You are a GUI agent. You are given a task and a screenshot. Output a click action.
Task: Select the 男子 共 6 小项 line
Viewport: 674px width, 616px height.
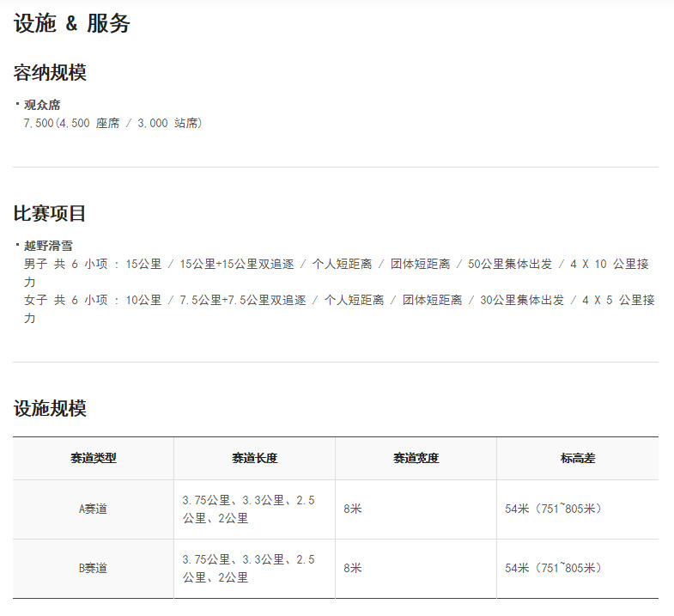(x=337, y=272)
